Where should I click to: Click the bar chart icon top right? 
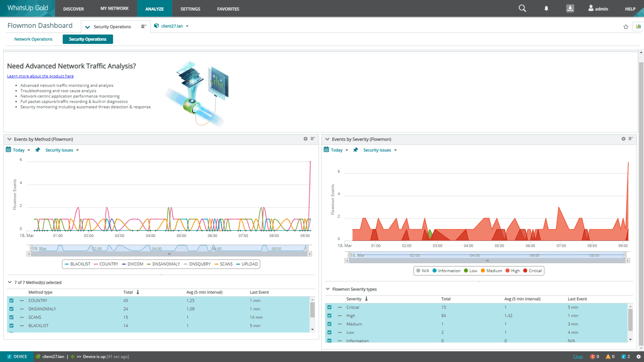[638, 27]
